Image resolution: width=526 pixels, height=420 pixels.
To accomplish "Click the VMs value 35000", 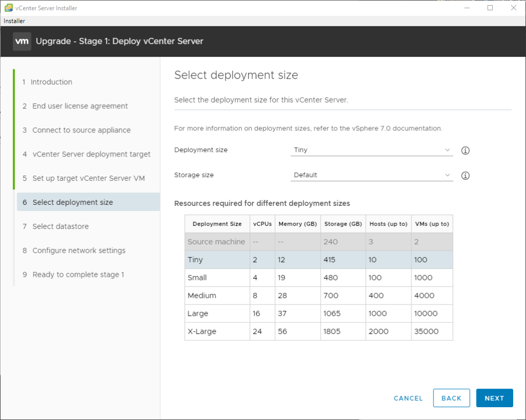I will click(426, 332).
